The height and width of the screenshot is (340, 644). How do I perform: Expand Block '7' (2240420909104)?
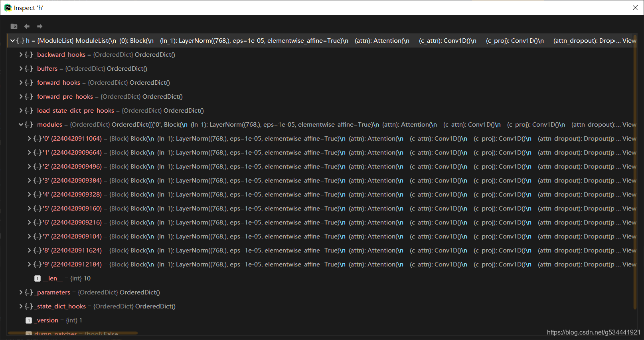29,237
